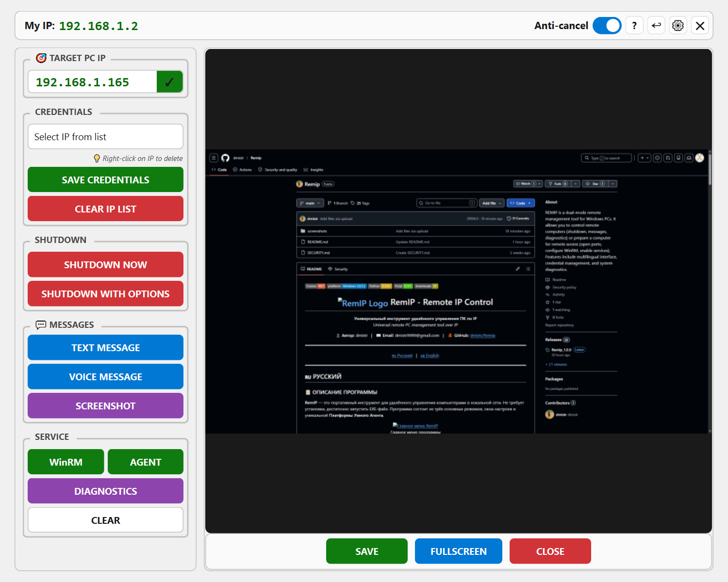Take a remote SCREENSHOT

click(105, 406)
